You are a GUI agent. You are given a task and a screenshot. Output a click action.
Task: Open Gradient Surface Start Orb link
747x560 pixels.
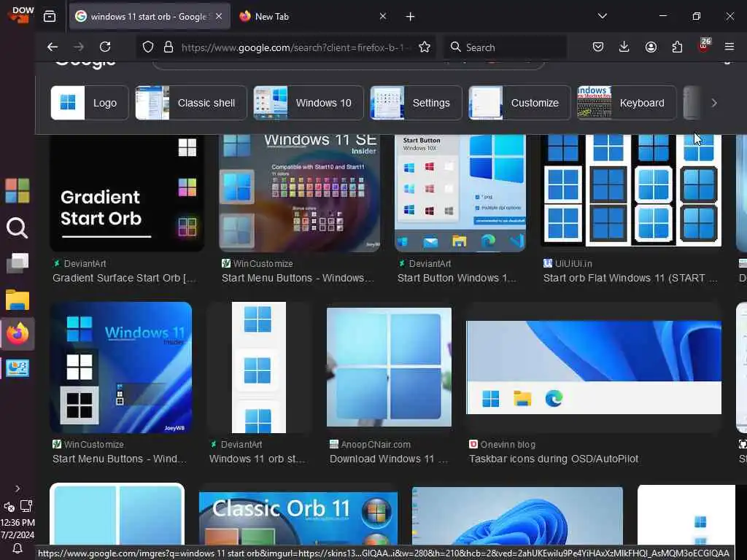click(124, 278)
